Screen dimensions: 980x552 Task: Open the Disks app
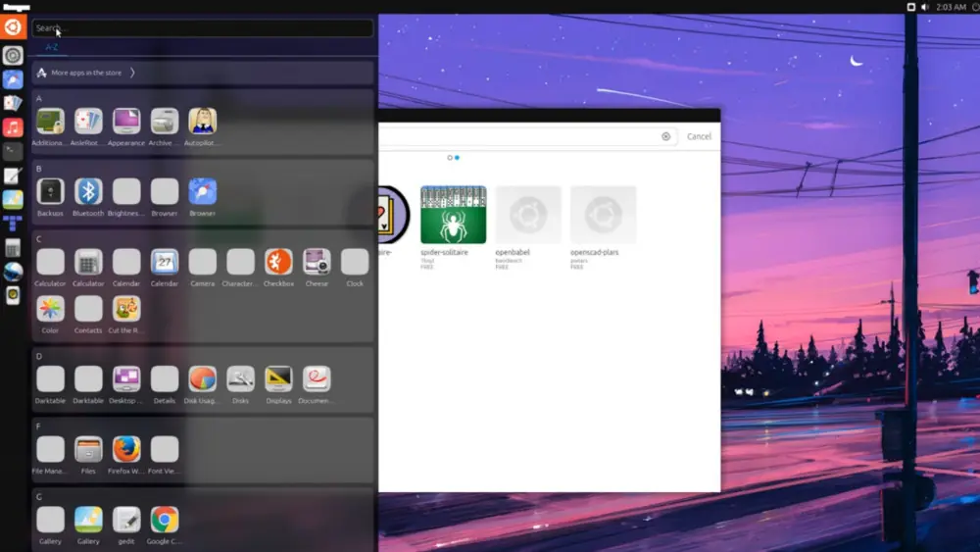coord(241,378)
